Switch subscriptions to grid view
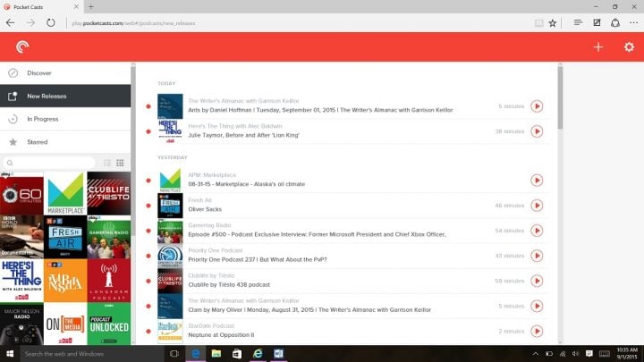The height and width of the screenshot is (362, 644). pyautogui.click(x=120, y=163)
